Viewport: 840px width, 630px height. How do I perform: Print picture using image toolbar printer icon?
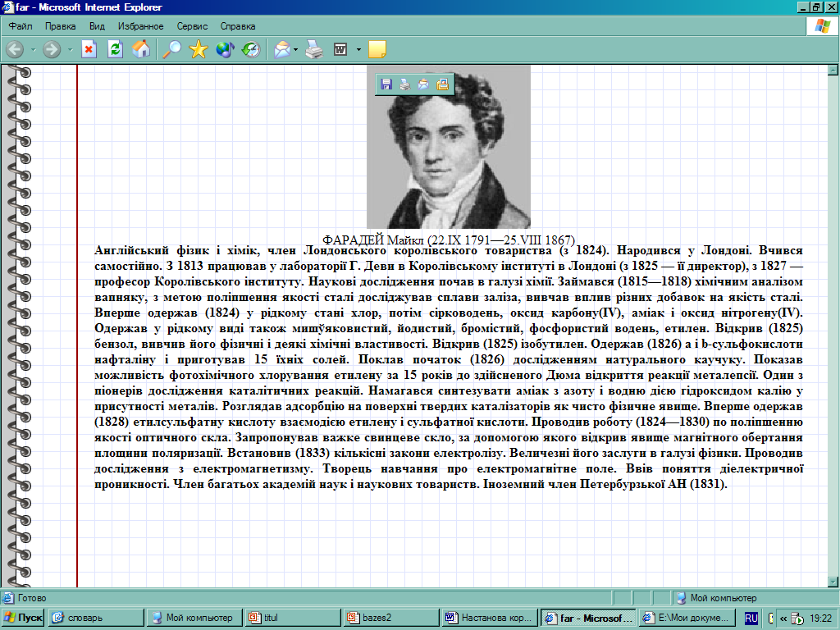[x=405, y=84]
